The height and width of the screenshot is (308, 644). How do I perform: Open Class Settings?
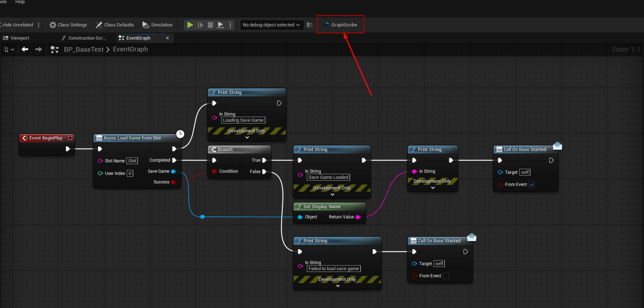[x=68, y=25]
